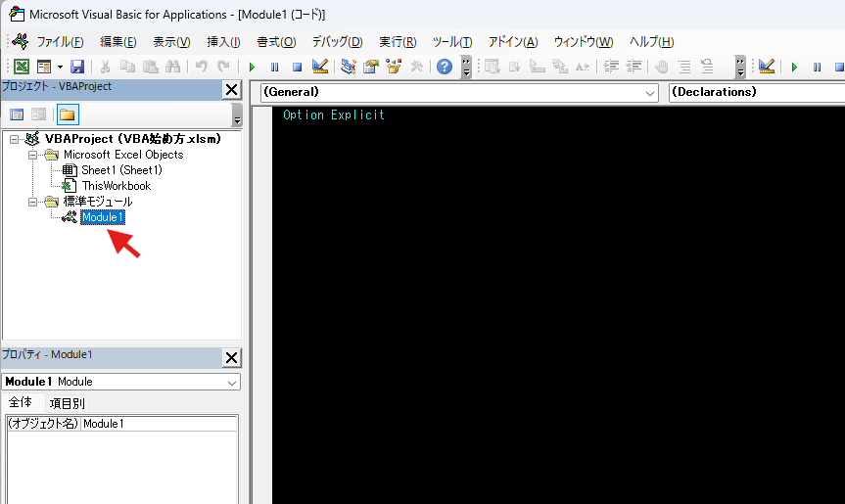Screen dimensions: 845x504
Task: Expand standard toolbar options chevron
Action: point(466,67)
